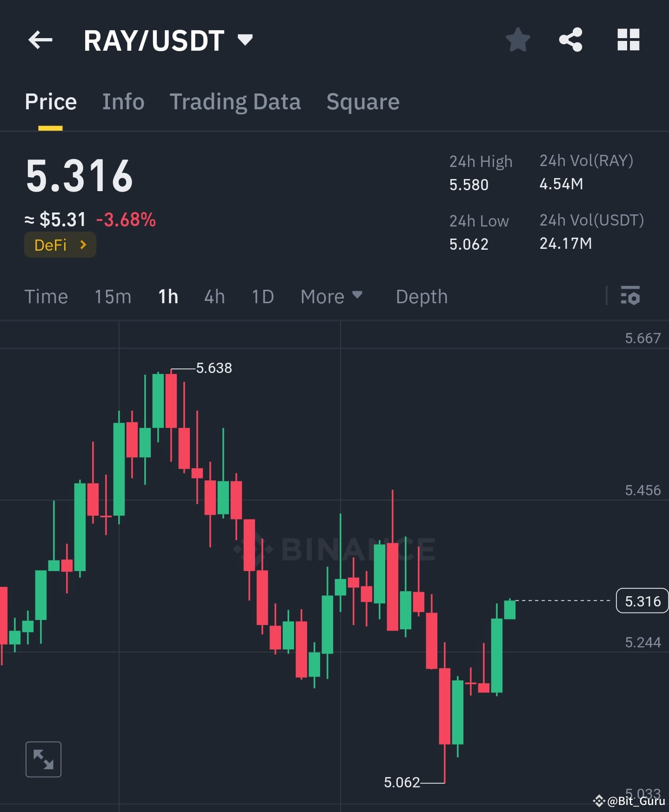Tap the 24h Low value 5.062
This screenshot has height=812, width=669.
pyautogui.click(x=468, y=244)
